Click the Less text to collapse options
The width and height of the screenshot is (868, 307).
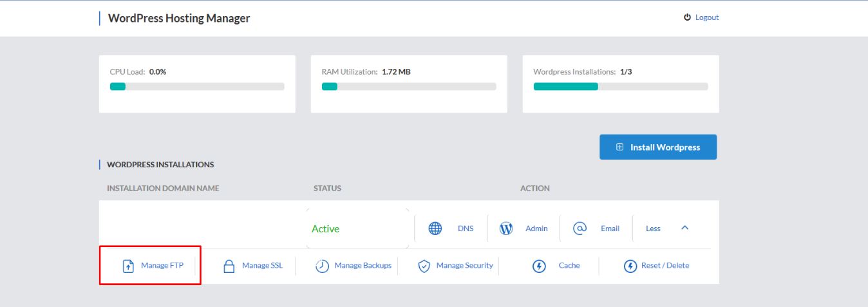653,228
